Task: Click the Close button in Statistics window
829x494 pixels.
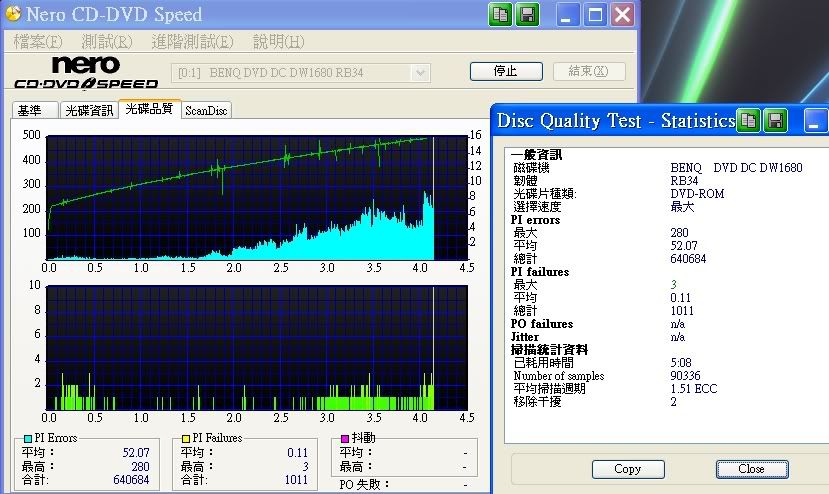Action: (x=752, y=469)
